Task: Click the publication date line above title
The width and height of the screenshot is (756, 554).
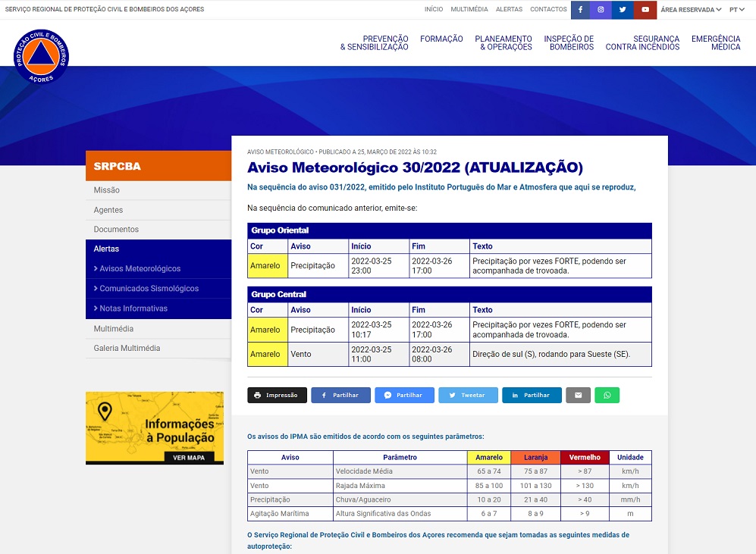Action: [342, 152]
